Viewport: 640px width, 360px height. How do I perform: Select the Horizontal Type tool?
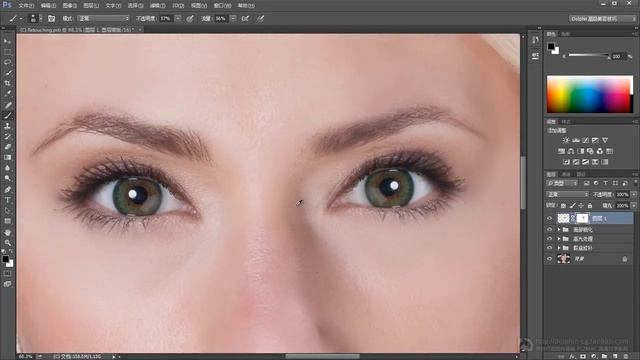[7, 200]
